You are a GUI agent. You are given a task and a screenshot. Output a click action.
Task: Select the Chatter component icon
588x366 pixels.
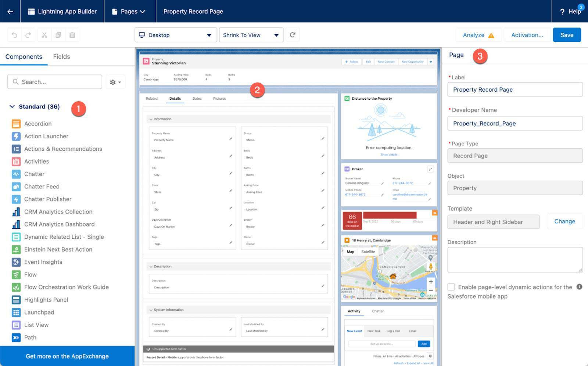click(16, 174)
